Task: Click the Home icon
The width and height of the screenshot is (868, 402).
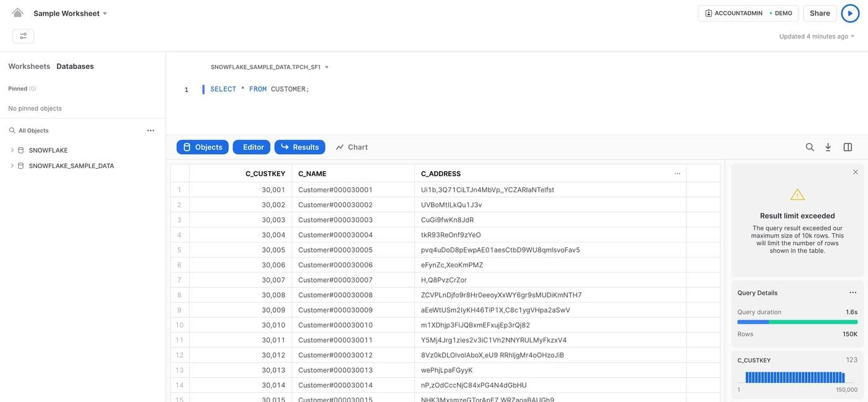Action: point(17,13)
